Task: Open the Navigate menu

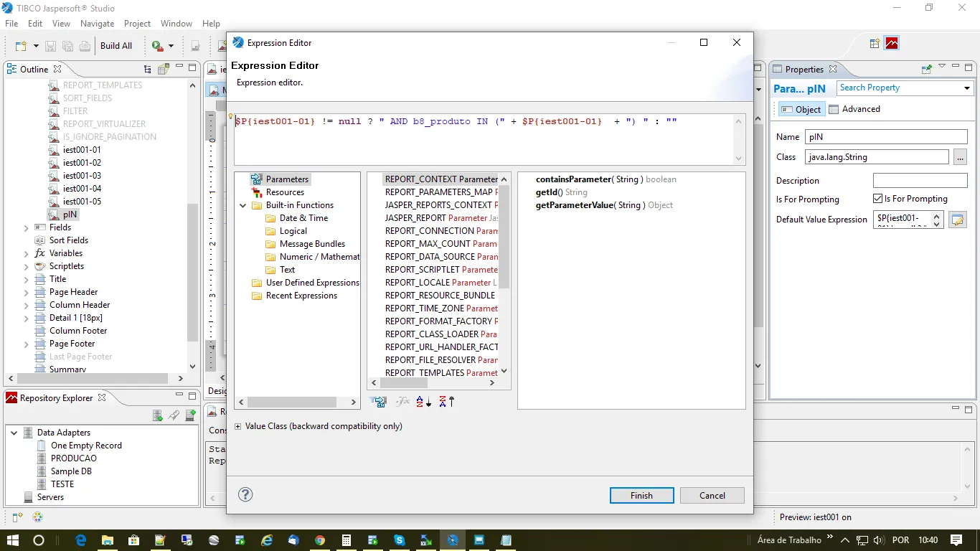Action: pos(97,24)
